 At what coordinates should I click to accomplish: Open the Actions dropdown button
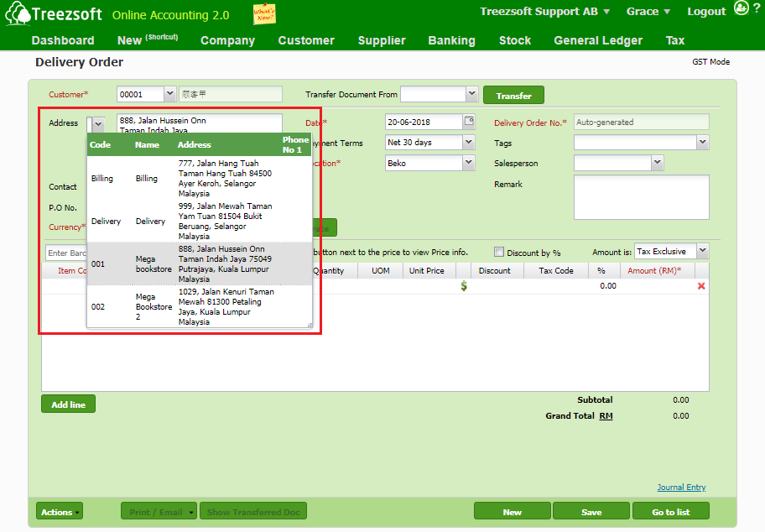pyautogui.click(x=60, y=512)
